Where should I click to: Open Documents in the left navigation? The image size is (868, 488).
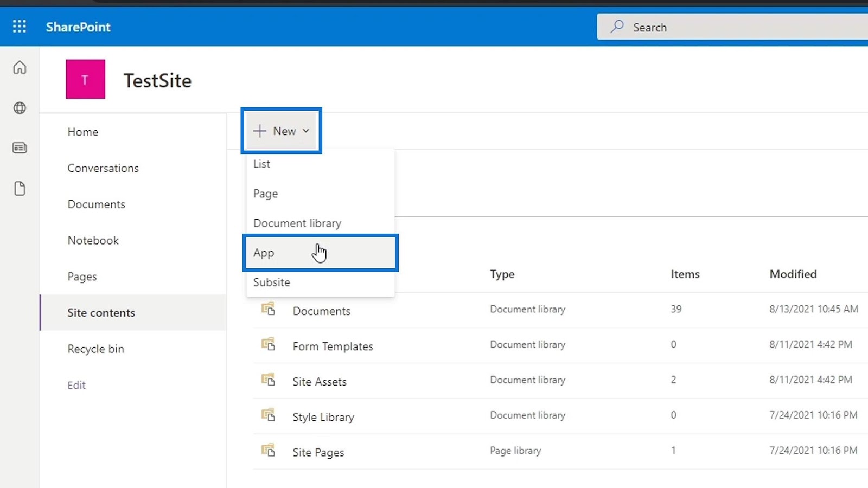point(97,204)
